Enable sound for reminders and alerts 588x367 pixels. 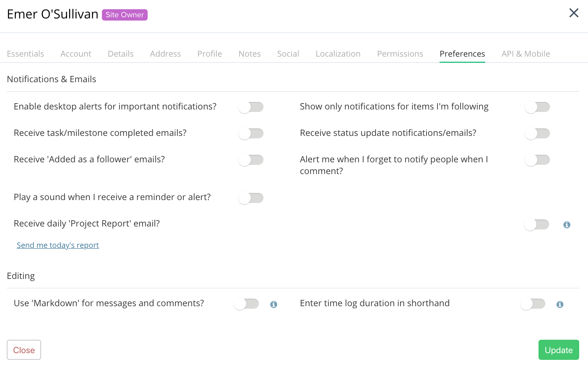pos(251,198)
